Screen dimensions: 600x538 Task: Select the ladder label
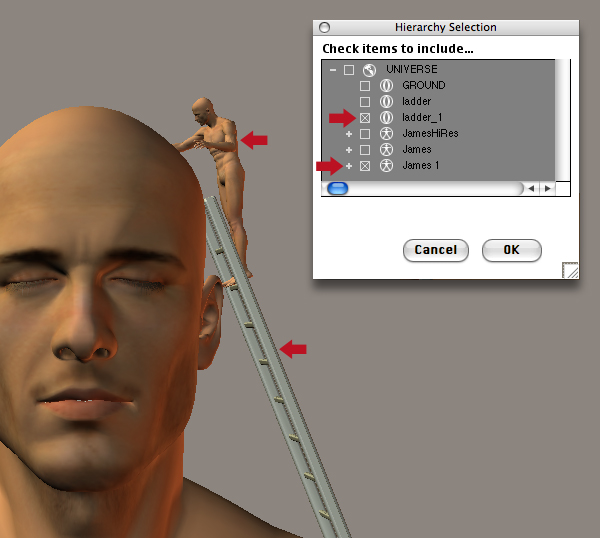(416, 101)
